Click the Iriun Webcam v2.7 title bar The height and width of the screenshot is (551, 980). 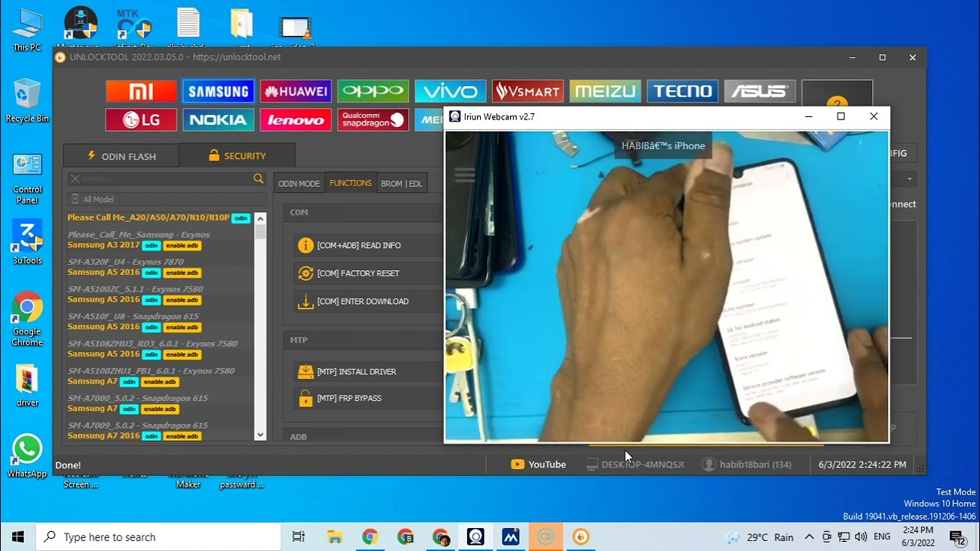coord(666,117)
